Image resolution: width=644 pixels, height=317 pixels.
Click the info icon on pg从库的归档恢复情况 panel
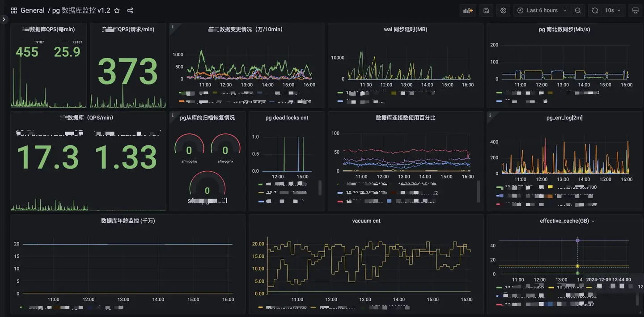(x=173, y=114)
